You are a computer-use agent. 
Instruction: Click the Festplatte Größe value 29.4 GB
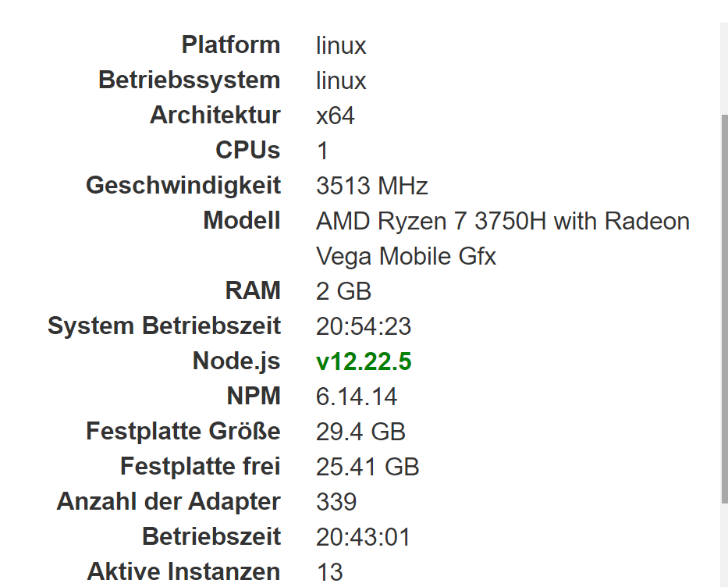pos(360,432)
